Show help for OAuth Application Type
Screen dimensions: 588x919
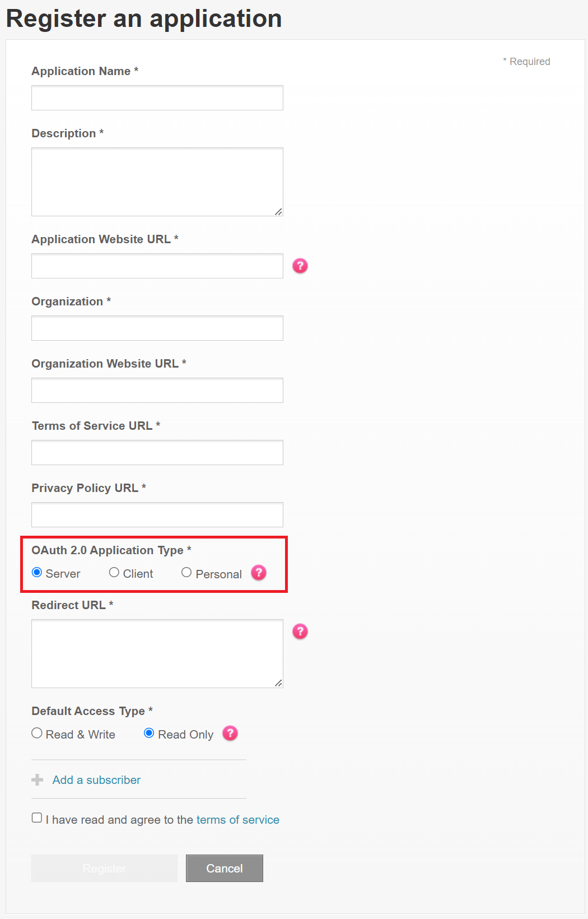(x=258, y=573)
